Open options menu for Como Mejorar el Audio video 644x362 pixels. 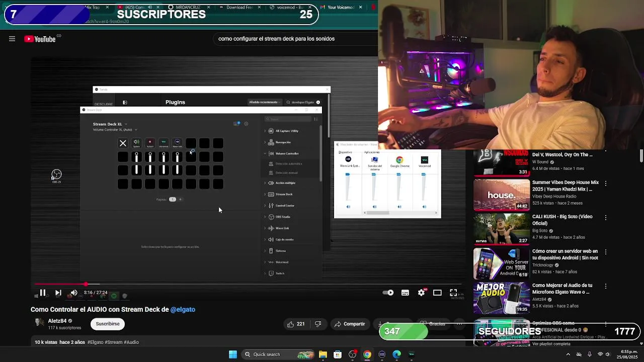coord(606,286)
